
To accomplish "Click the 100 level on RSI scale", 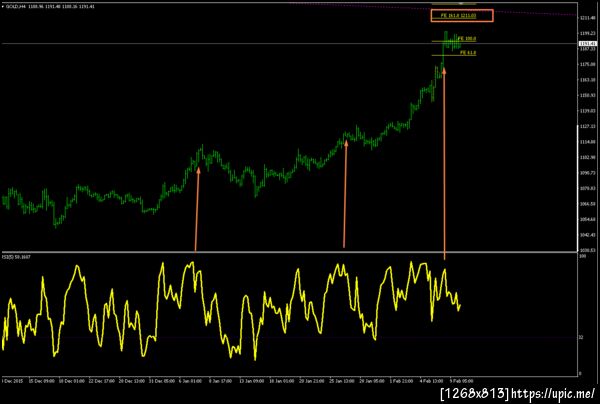I will 583,256.
